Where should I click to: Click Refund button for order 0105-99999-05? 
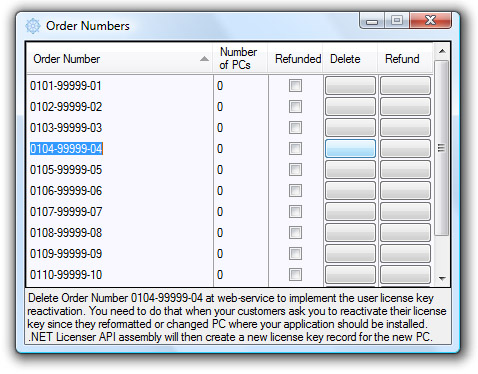click(405, 170)
